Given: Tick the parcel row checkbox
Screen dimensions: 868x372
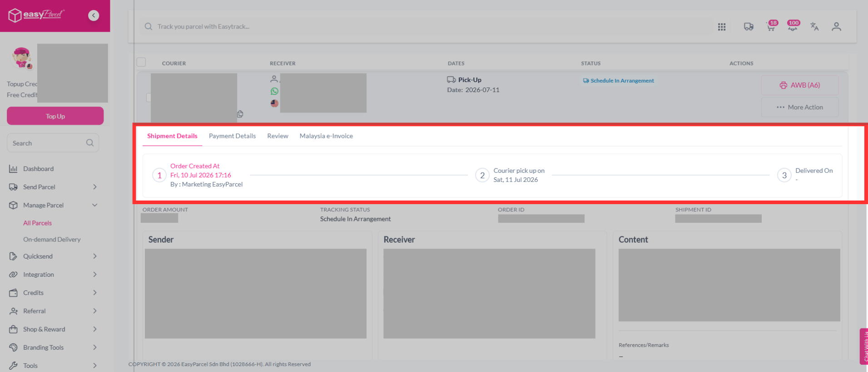Looking at the screenshot, I should [x=149, y=97].
